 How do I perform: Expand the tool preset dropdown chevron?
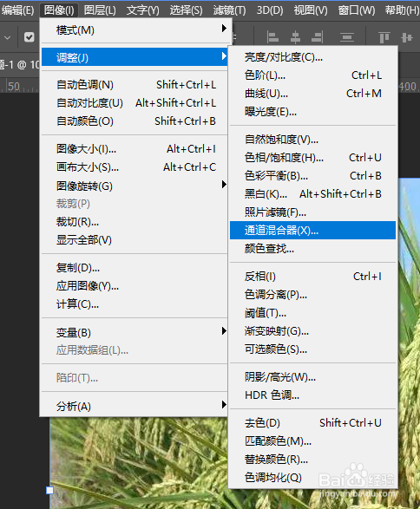8,37
